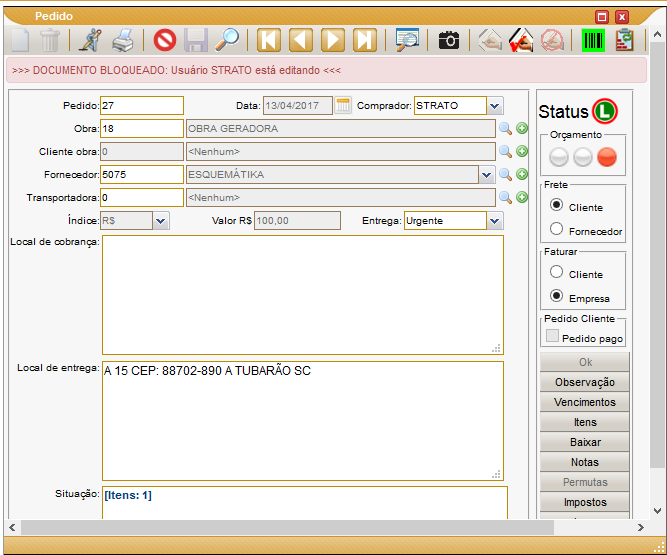Search Cliente obra with magnifier icon

coord(505,151)
